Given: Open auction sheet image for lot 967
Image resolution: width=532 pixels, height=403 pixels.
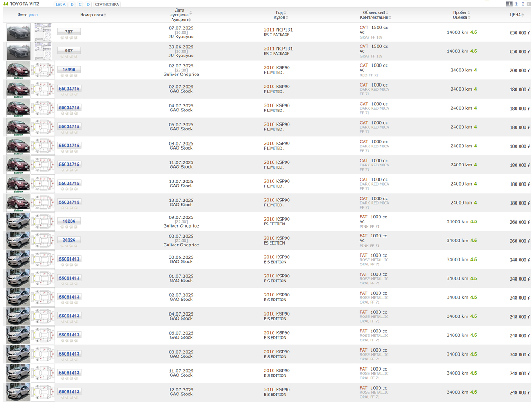Looking at the screenshot, I should pyautogui.click(x=43, y=51).
